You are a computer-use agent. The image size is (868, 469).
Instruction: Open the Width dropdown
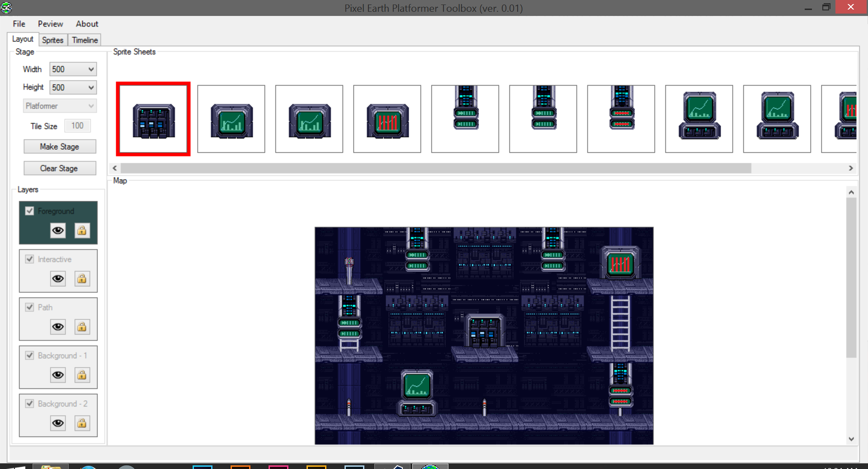[73, 69]
